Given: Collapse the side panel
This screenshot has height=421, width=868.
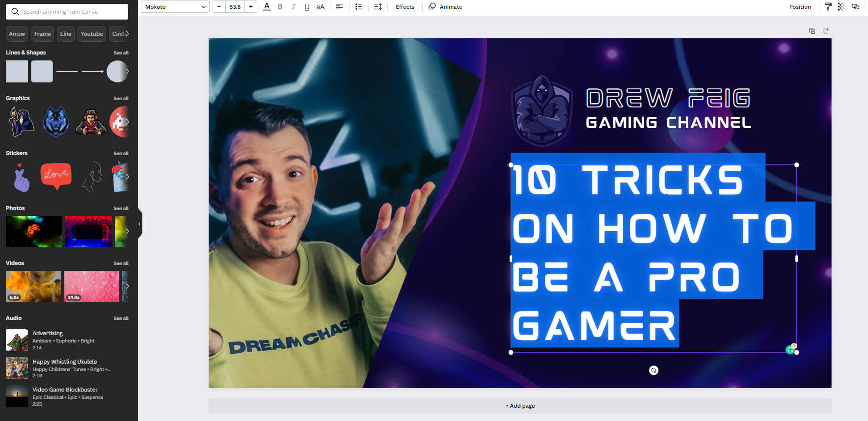Looking at the screenshot, I should [139, 224].
